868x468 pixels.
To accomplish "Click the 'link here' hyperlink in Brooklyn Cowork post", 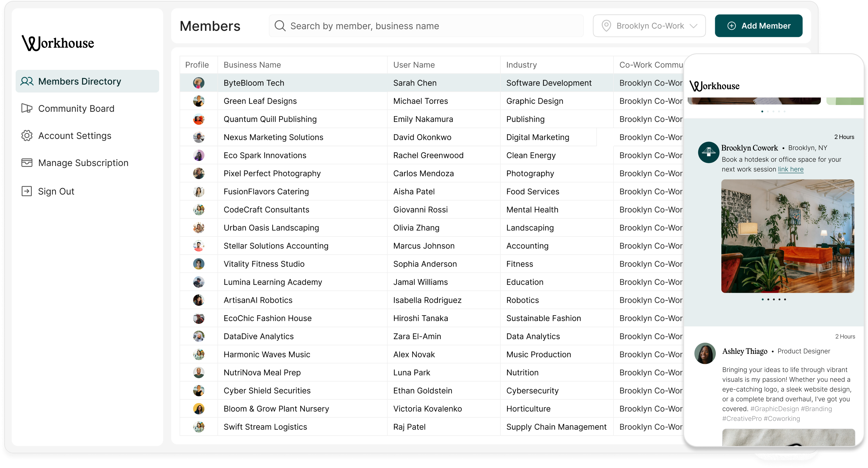I will tap(790, 169).
